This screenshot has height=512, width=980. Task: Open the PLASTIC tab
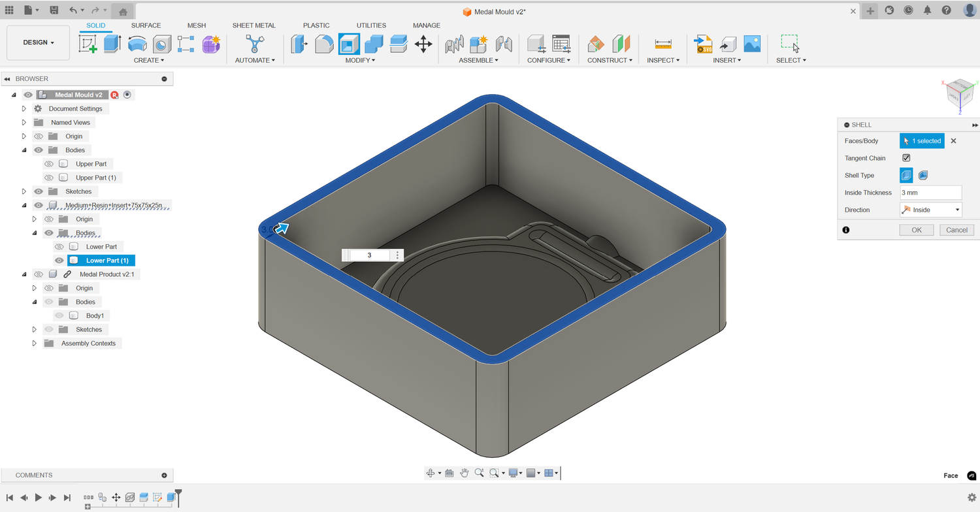316,25
